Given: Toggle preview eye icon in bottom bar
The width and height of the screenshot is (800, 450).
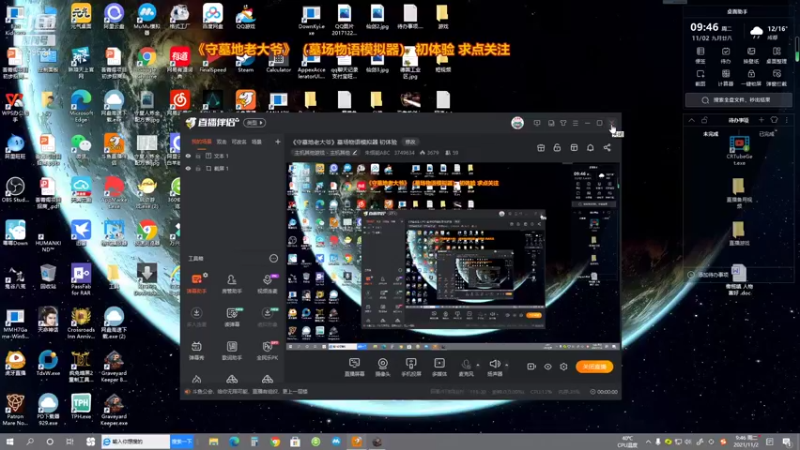Looking at the screenshot, I should pyautogui.click(x=547, y=366).
